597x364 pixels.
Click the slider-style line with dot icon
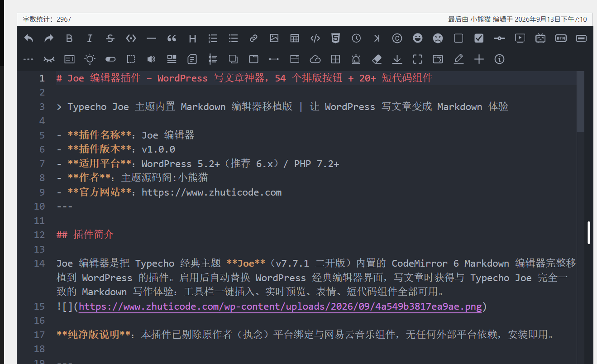(x=499, y=38)
